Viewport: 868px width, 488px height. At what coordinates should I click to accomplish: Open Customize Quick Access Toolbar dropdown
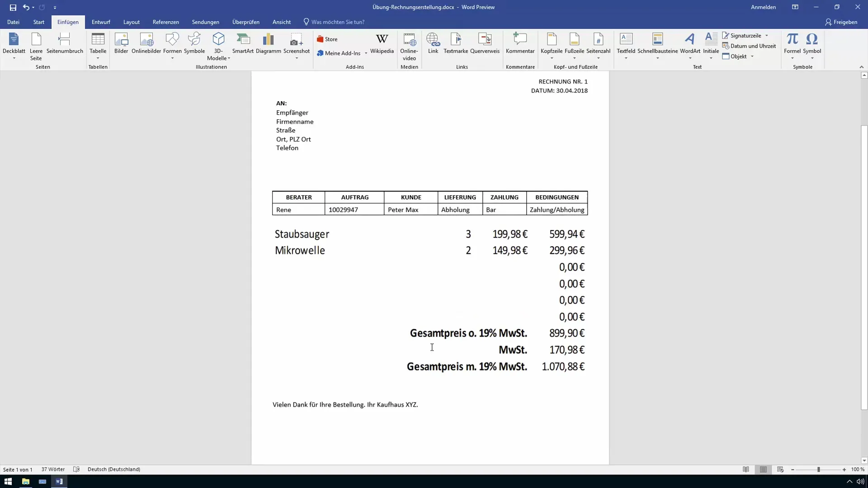tap(55, 7)
